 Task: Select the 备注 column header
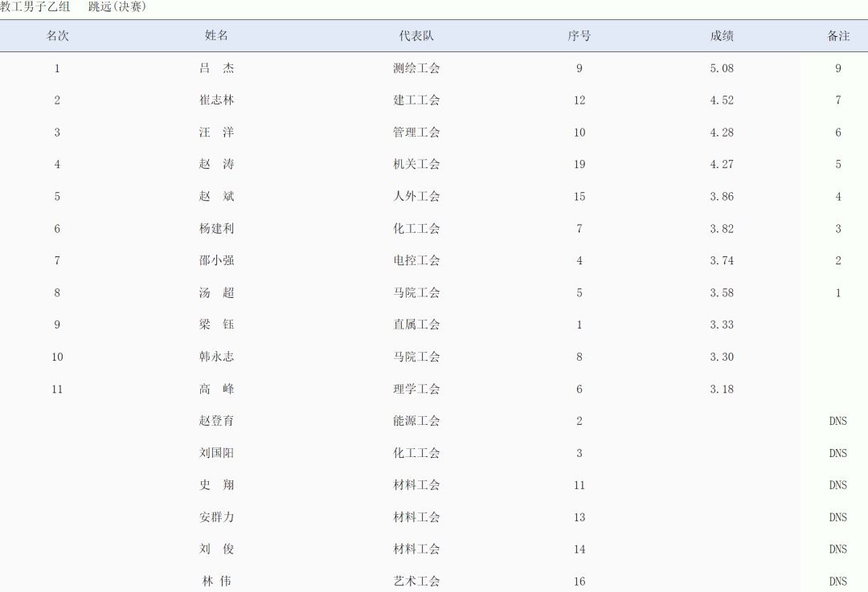pos(838,36)
